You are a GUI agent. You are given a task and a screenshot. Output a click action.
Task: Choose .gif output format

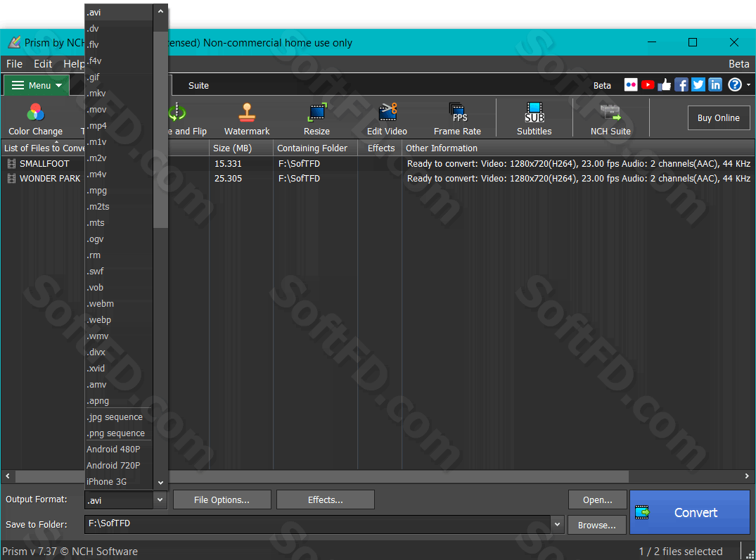[x=119, y=77]
